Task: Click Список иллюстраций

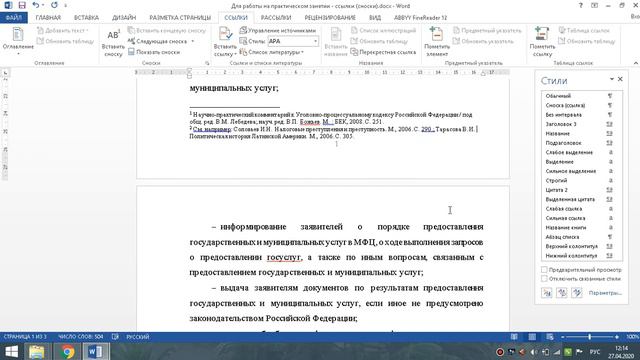Action: (383, 31)
